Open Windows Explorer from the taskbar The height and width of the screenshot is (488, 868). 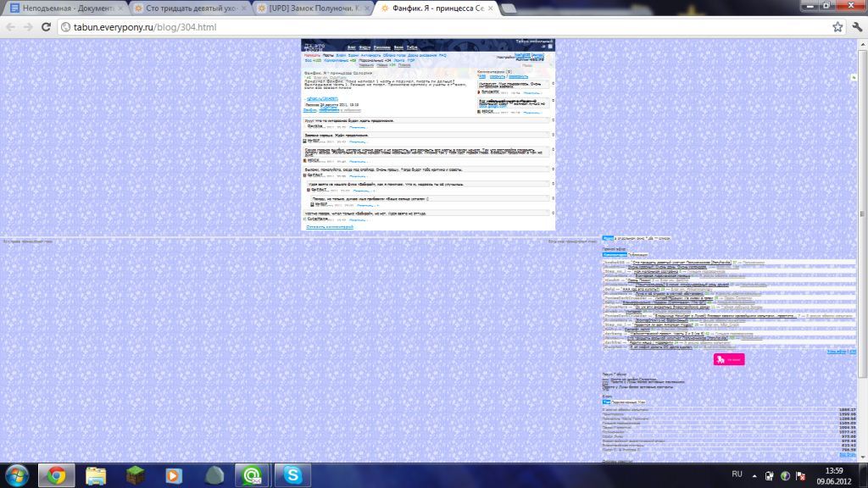pos(96,475)
